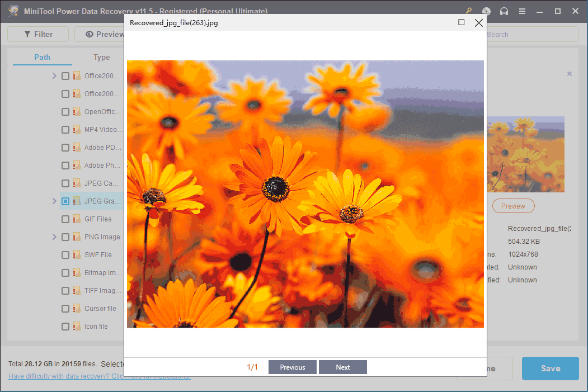Close the Recovered_jpg_file(263).jpg preview window
The height and width of the screenshot is (392, 588).
[478, 22]
